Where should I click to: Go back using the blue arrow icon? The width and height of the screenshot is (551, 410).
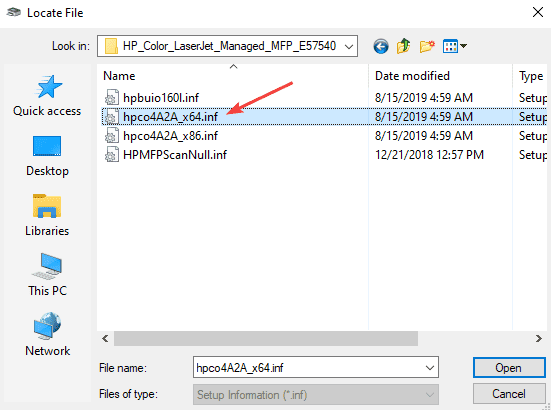point(381,46)
